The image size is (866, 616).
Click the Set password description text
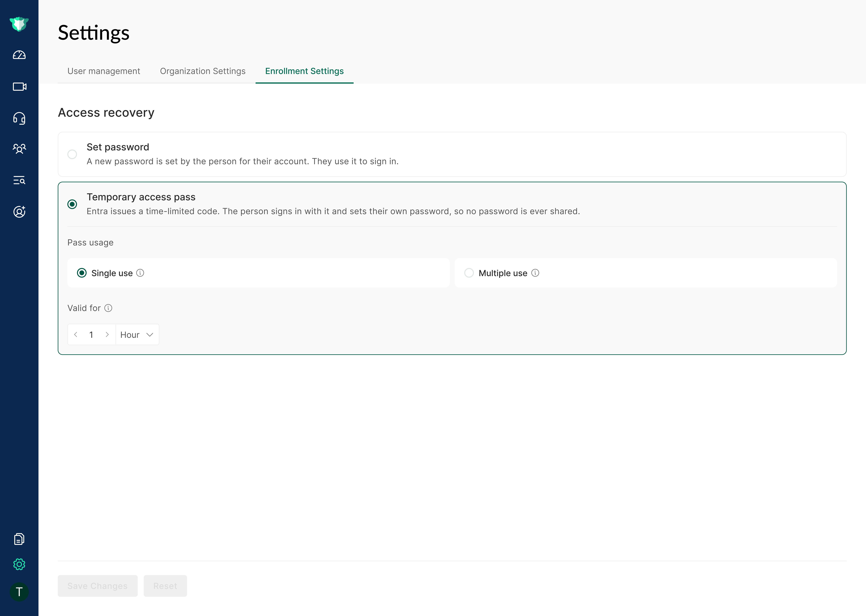tap(243, 162)
